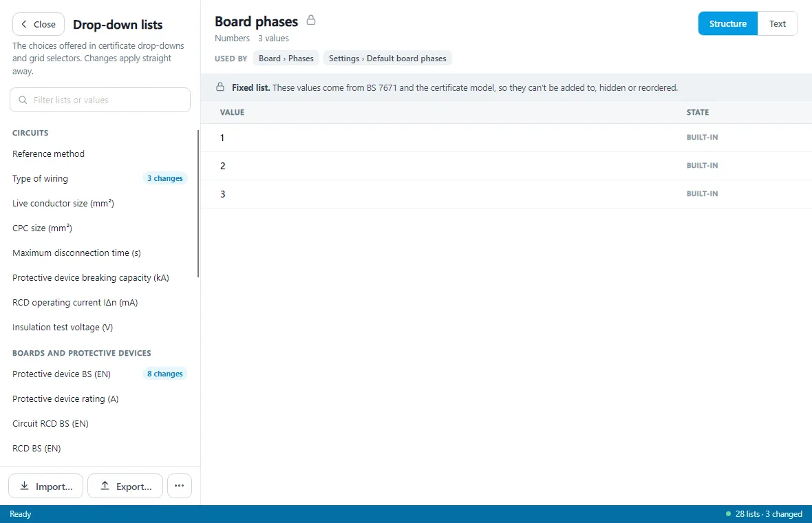Click the Numbers 3 values subtitle
Screen dimensions: 812x523
point(252,39)
